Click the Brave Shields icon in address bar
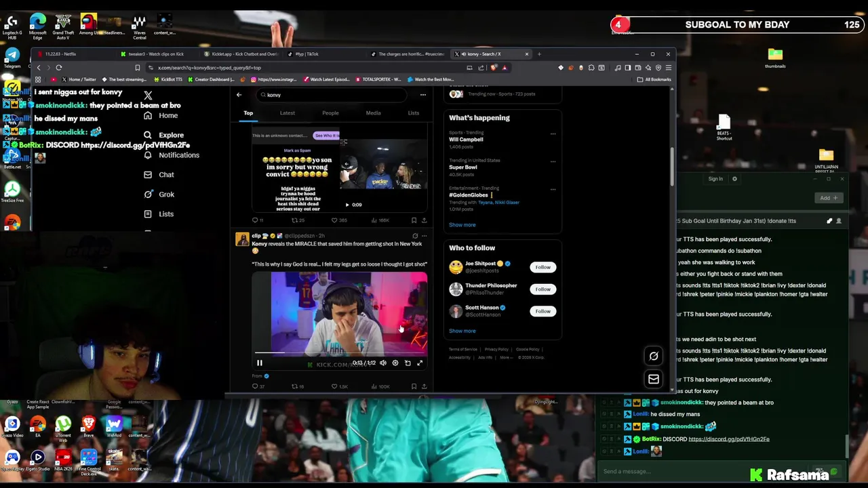Image resolution: width=868 pixels, height=488 pixels. click(494, 68)
